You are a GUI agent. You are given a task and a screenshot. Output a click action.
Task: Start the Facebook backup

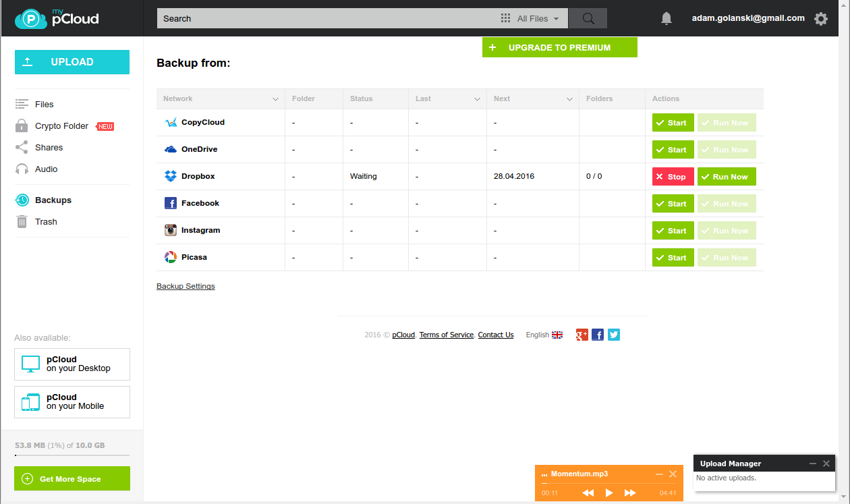point(673,204)
